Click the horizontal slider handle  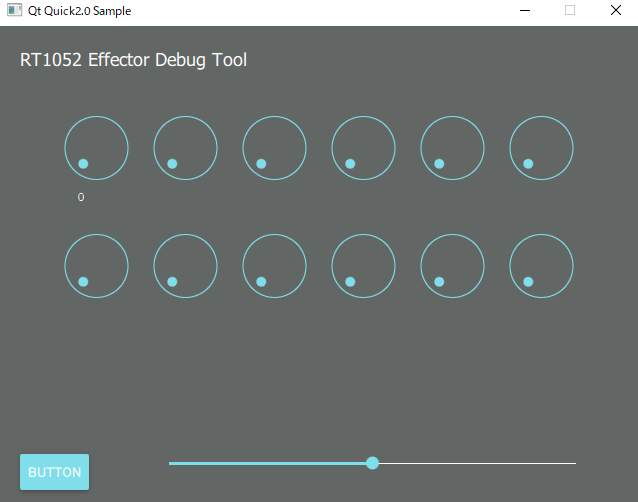(372, 463)
